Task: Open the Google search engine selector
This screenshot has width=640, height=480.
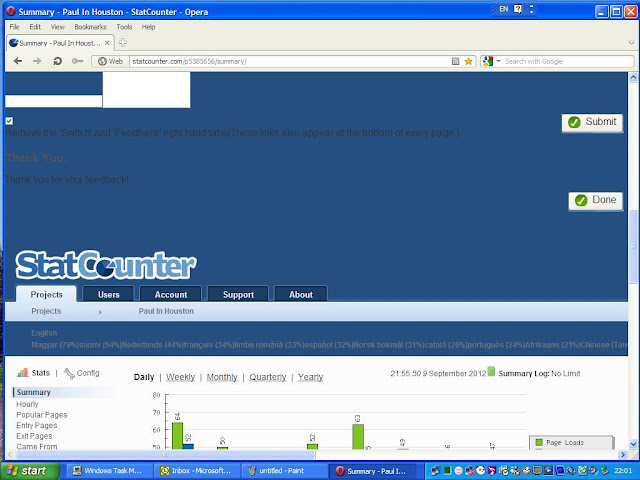Action: [491, 61]
